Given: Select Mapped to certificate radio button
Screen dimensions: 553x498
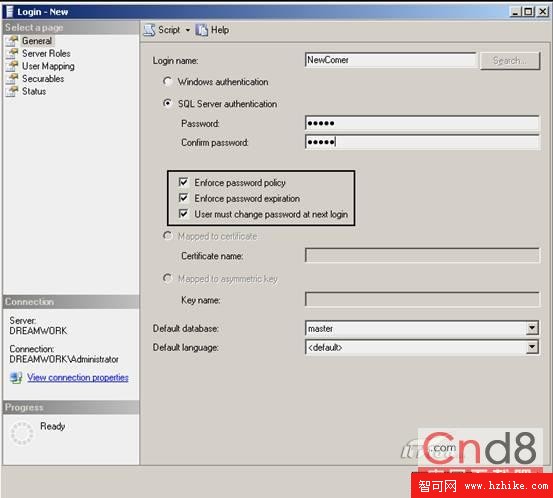Looking at the screenshot, I should pyautogui.click(x=167, y=236).
